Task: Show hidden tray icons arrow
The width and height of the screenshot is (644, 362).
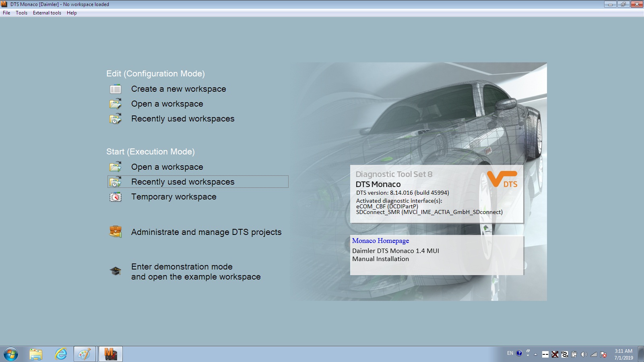Action: (535, 354)
